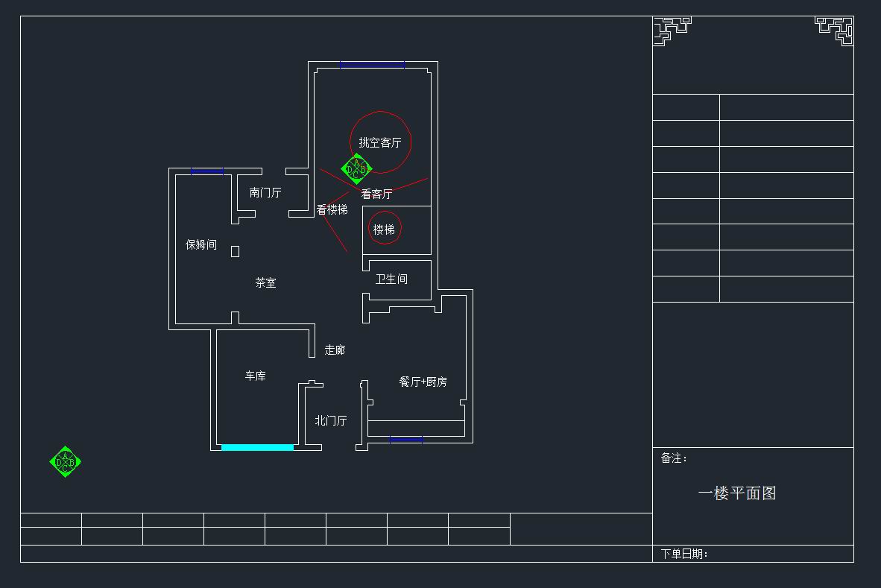
Task: Click the 茶室 room label
Action: coord(265,283)
